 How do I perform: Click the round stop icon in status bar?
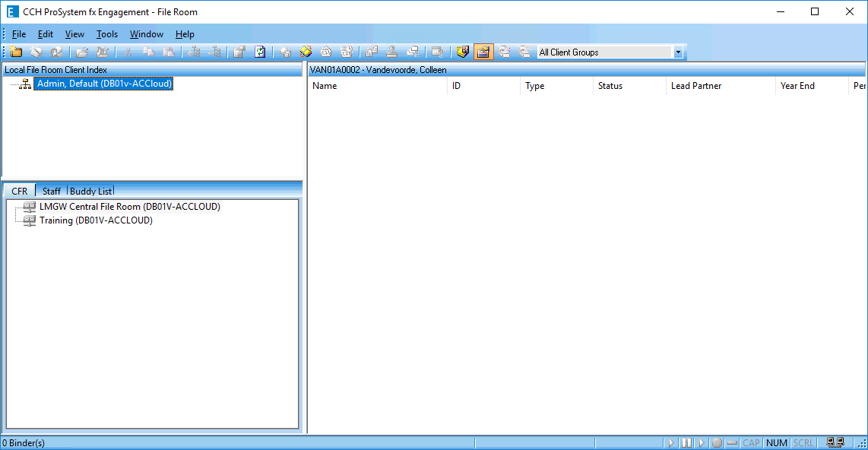717,443
